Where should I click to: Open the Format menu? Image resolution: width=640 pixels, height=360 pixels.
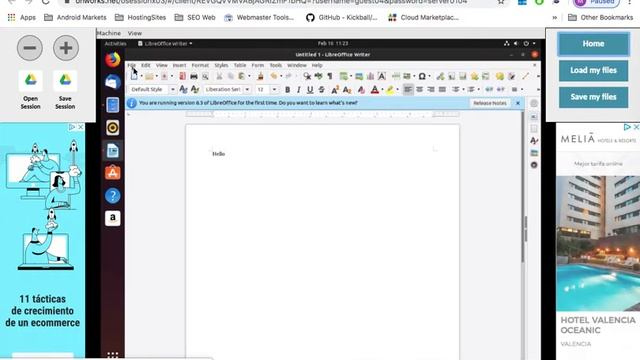200,65
